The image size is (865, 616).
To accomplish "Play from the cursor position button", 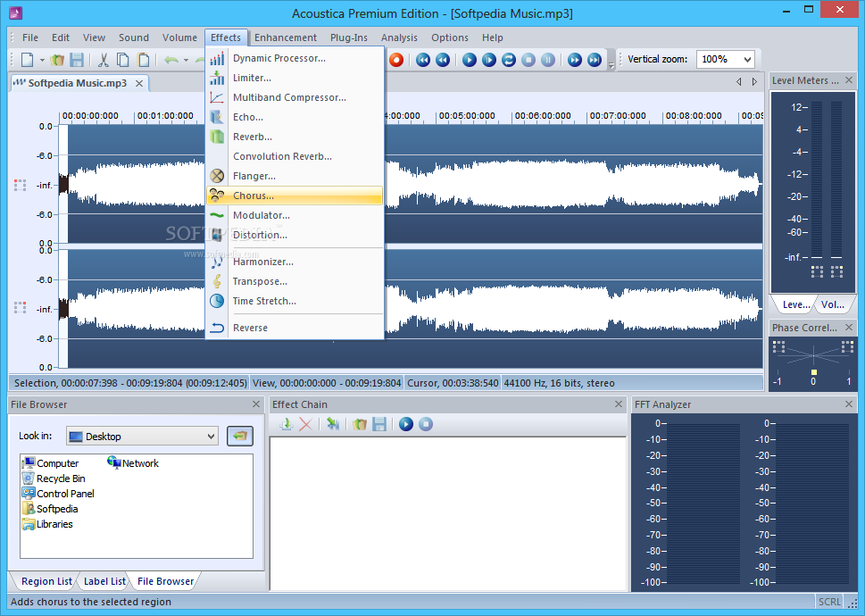I will (489, 60).
